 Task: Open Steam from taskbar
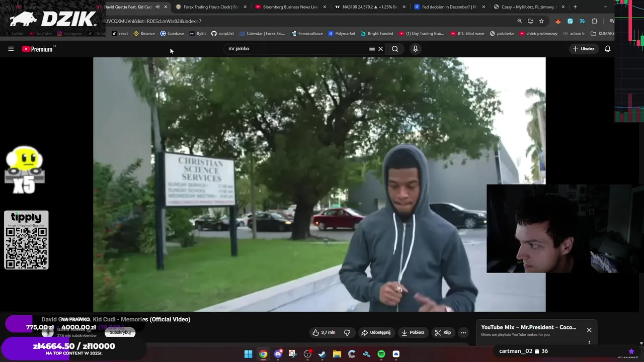[x=322, y=354]
